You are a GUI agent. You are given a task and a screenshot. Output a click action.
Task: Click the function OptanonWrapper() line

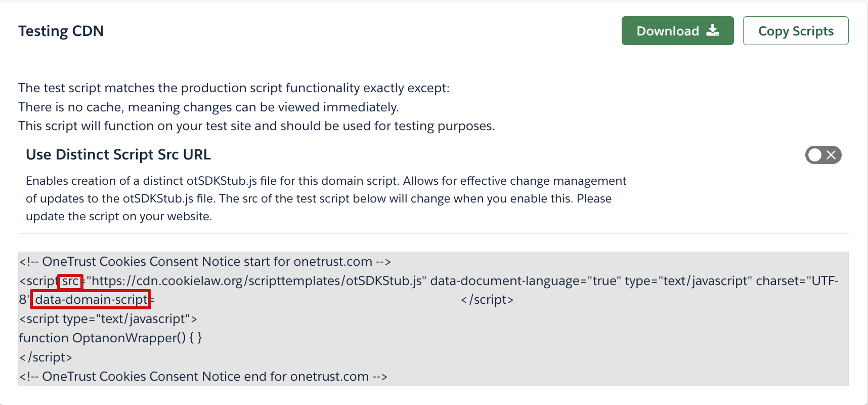(110, 338)
